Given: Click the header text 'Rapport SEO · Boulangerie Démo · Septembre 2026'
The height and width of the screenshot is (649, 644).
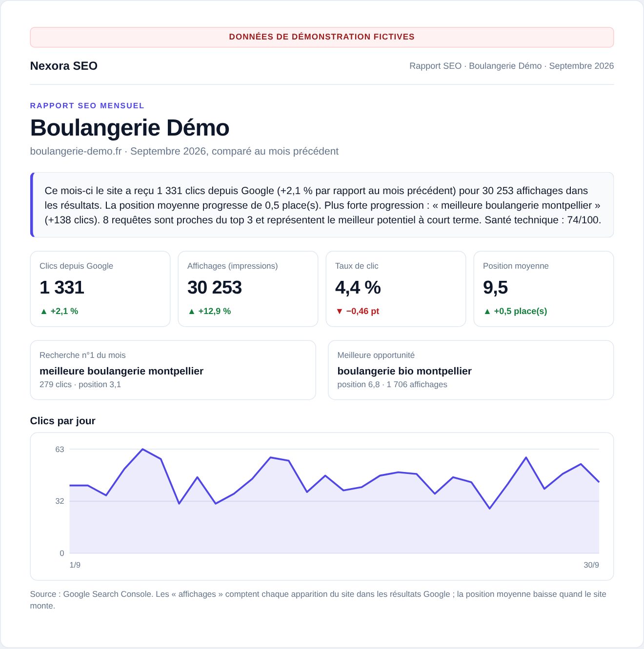Looking at the screenshot, I should [x=511, y=66].
